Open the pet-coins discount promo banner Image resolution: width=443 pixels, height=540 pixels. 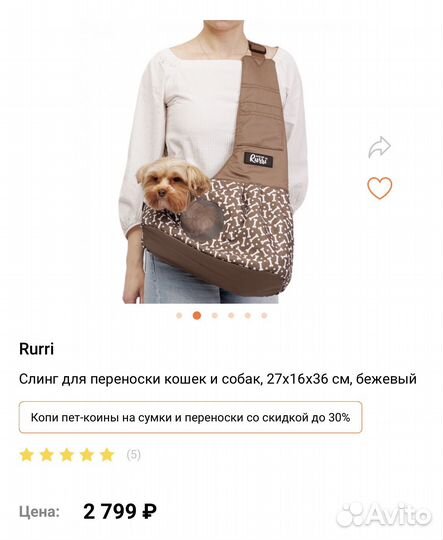(190, 417)
